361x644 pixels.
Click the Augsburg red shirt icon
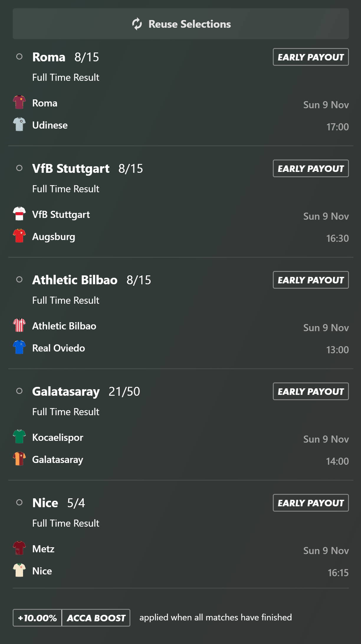[x=19, y=236]
